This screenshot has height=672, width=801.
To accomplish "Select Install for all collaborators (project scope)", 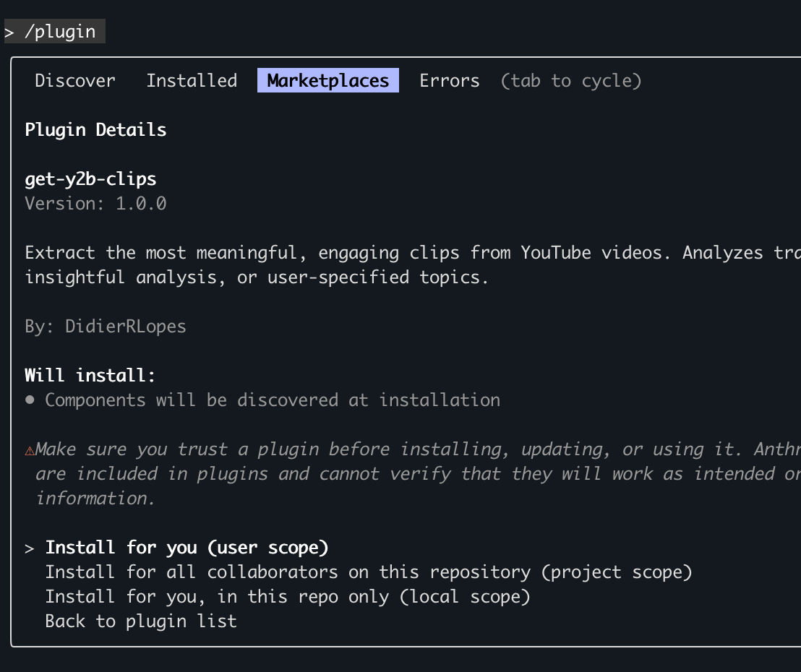I will tap(368, 572).
